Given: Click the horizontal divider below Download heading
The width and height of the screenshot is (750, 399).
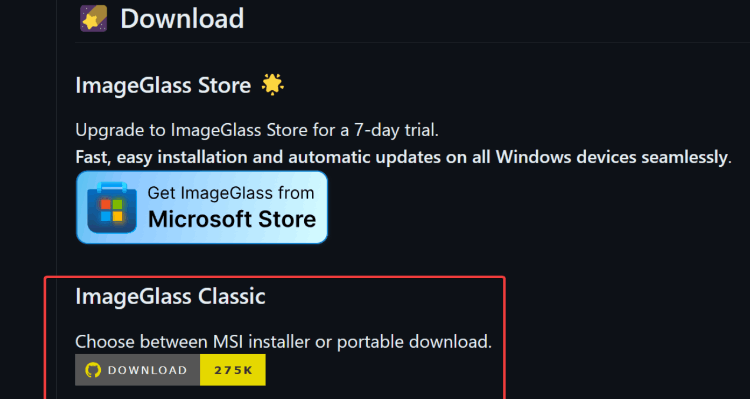Looking at the screenshot, I should [412, 43].
